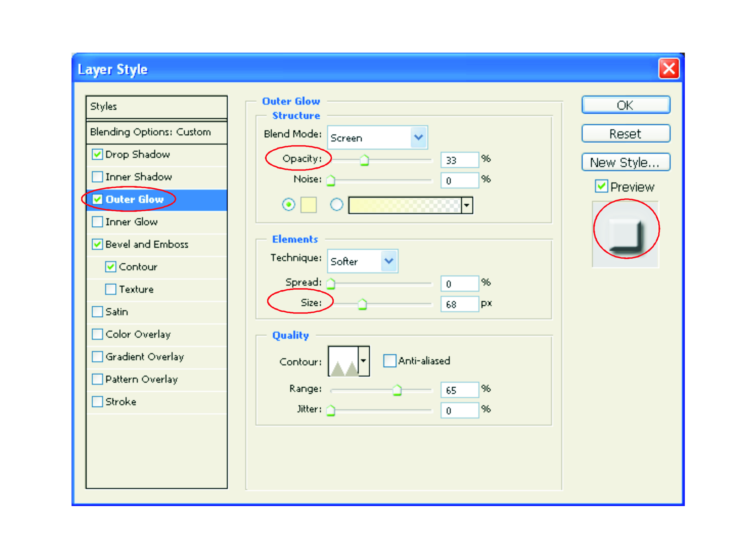756x559 pixels.
Task: Expand the Contour picker arrow
Action: click(364, 361)
